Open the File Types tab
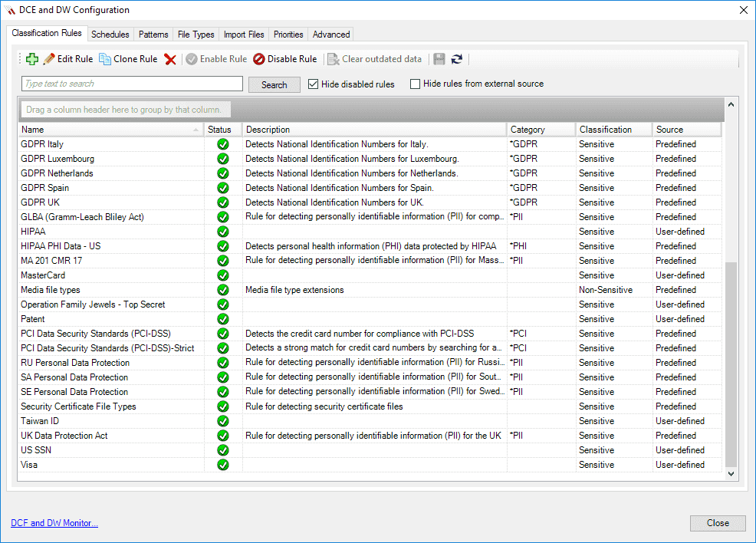This screenshot has height=543, width=756. click(196, 35)
